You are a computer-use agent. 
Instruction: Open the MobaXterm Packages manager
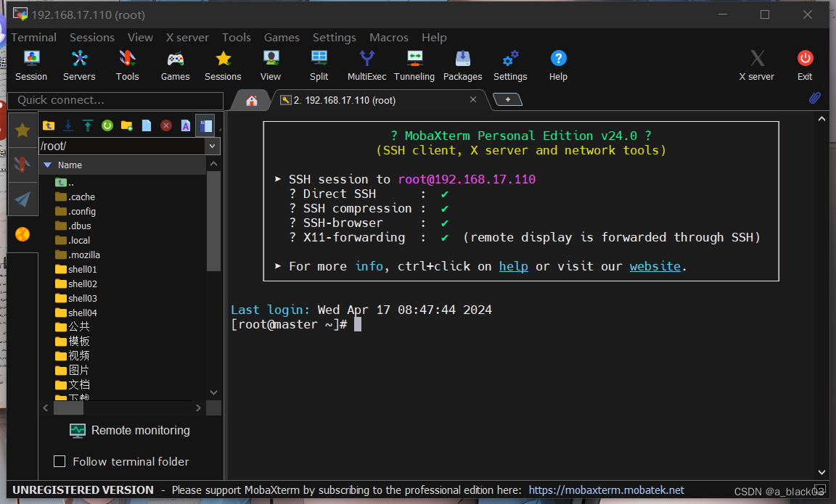tap(462, 65)
